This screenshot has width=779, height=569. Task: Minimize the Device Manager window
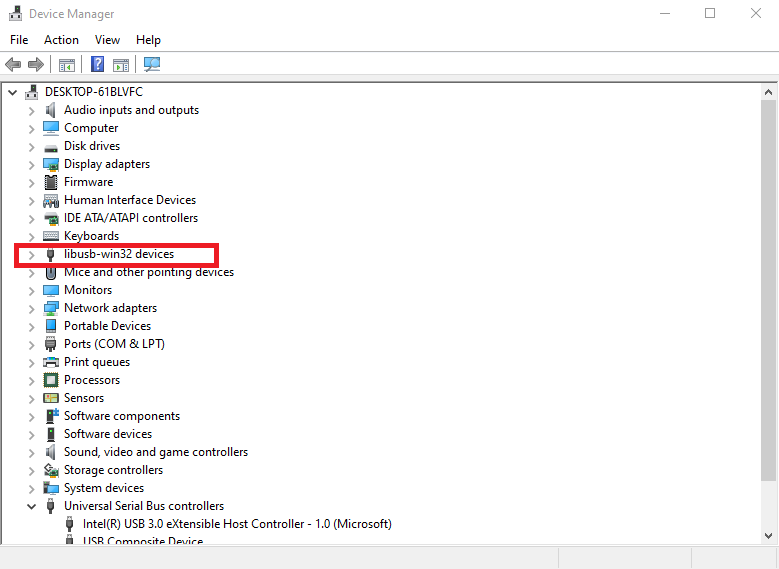(665, 13)
